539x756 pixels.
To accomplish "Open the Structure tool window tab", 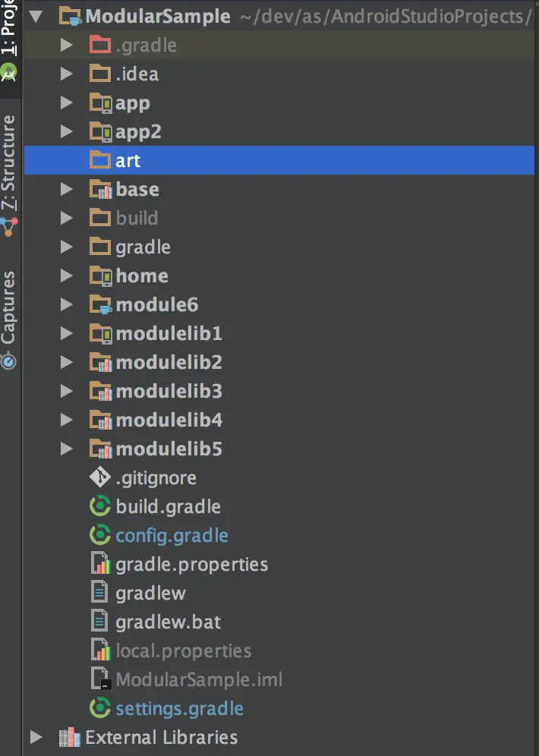I will click(x=9, y=162).
